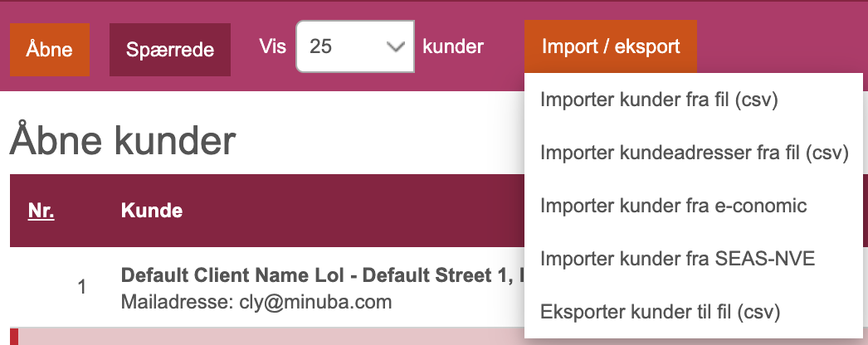Sort customers by the Nr. column

(41, 211)
